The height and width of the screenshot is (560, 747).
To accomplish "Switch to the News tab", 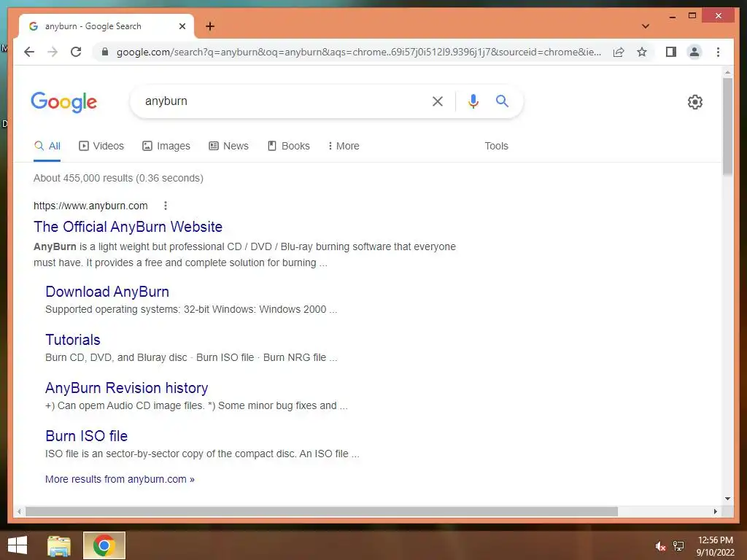I will point(228,146).
